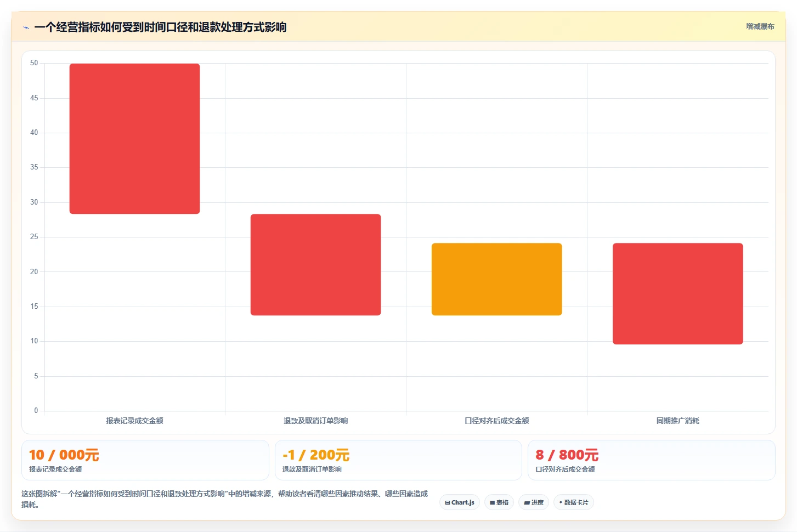Click the red 同期推广消耗 bar
Image resolution: width=797 pixels, height=532 pixels.
(677, 293)
